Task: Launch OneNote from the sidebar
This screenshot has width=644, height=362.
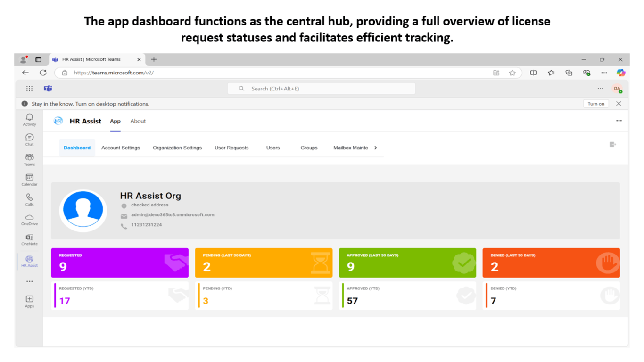Action: click(x=29, y=239)
